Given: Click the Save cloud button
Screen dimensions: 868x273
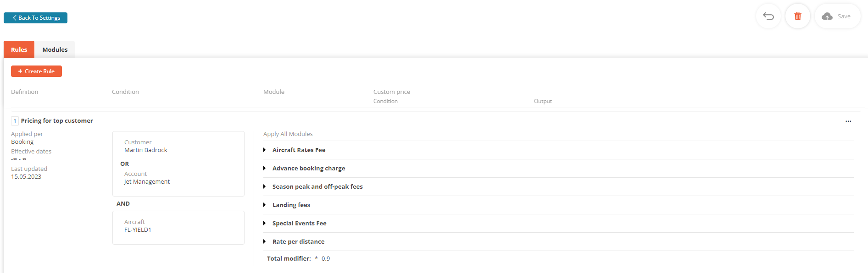Looking at the screenshot, I should click(x=837, y=16).
